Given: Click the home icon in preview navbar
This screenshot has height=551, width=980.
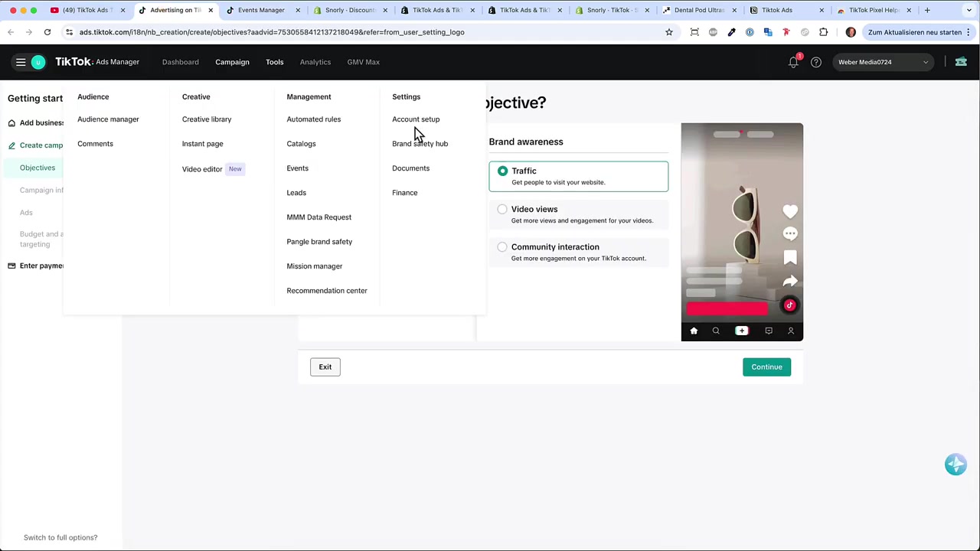Looking at the screenshot, I should (694, 331).
